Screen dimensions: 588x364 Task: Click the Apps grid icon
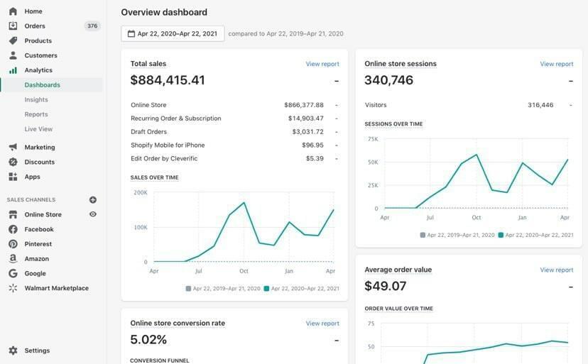click(13, 177)
